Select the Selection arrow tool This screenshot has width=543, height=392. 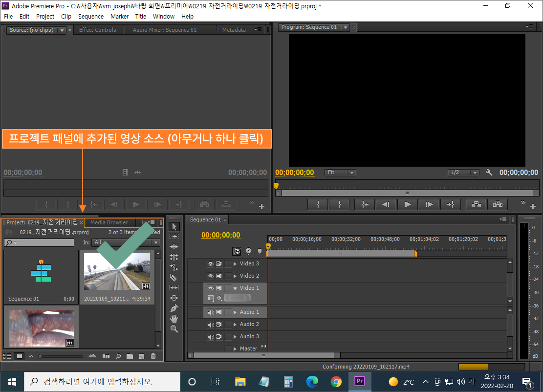pyautogui.click(x=174, y=226)
